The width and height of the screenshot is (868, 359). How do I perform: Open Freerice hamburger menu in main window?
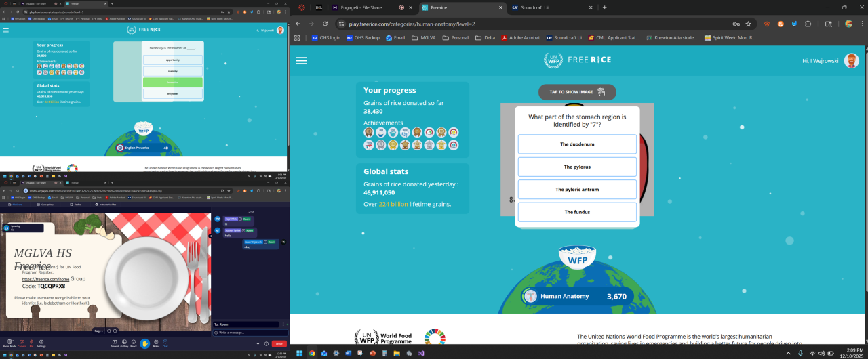coord(301,60)
